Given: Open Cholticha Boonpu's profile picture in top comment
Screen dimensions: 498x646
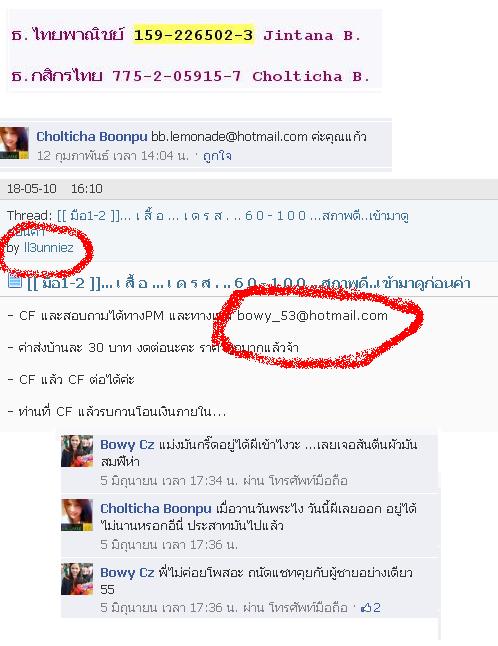Looking at the screenshot, I should [x=14, y=143].
